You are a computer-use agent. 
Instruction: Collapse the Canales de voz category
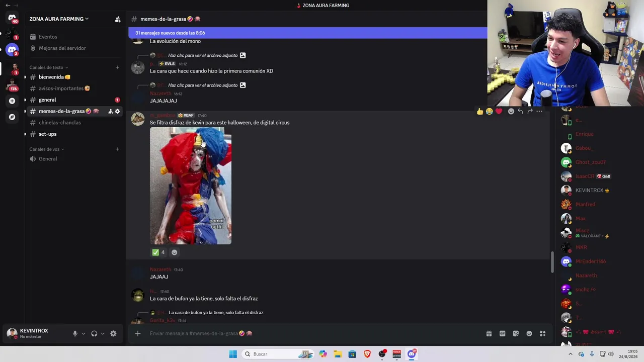coord(47,149)
